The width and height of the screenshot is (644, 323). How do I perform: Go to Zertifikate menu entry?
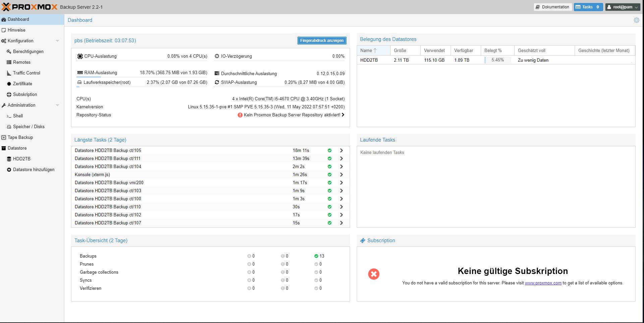[22, 84]
